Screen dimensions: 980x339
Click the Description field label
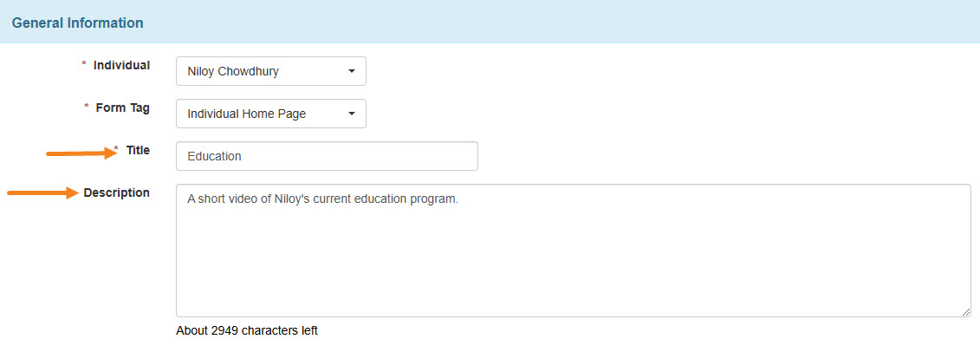(x=117, y=192)
